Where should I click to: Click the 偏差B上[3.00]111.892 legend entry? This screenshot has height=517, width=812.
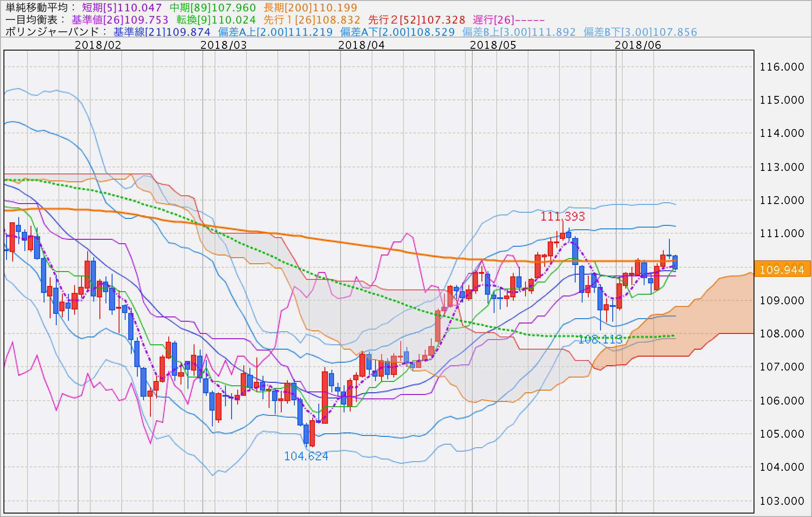tap(519, 32)
